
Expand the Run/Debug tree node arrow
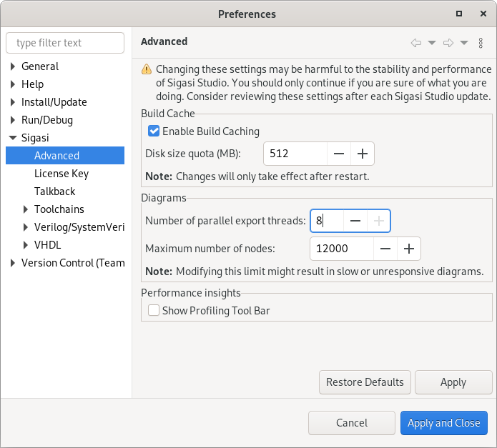point(13,119)
